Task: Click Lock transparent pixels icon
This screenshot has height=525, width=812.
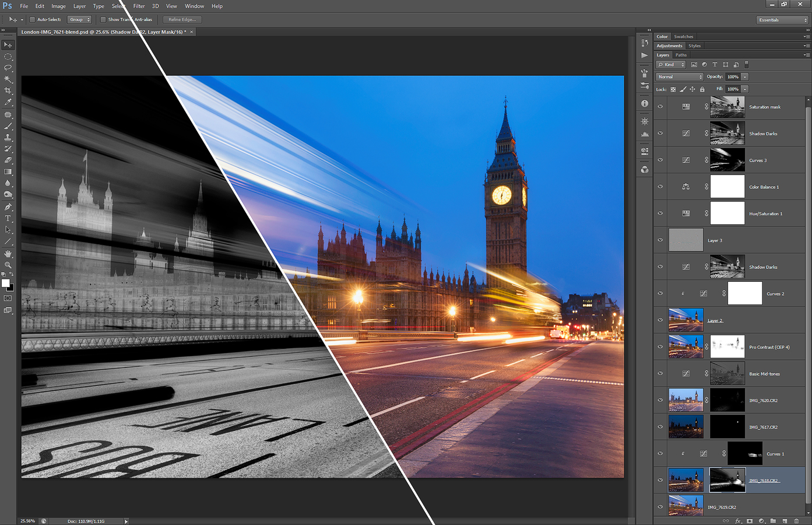Action: coord(673,89)
